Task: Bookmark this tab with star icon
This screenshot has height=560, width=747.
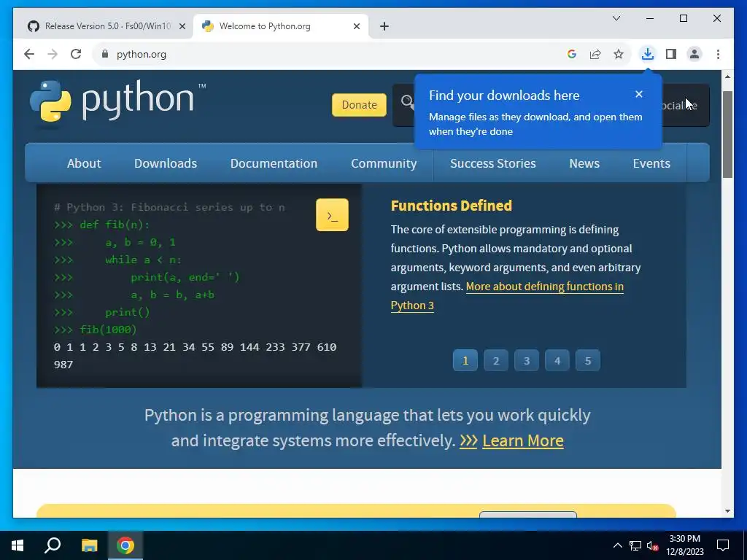Action: tap(619, 54)
